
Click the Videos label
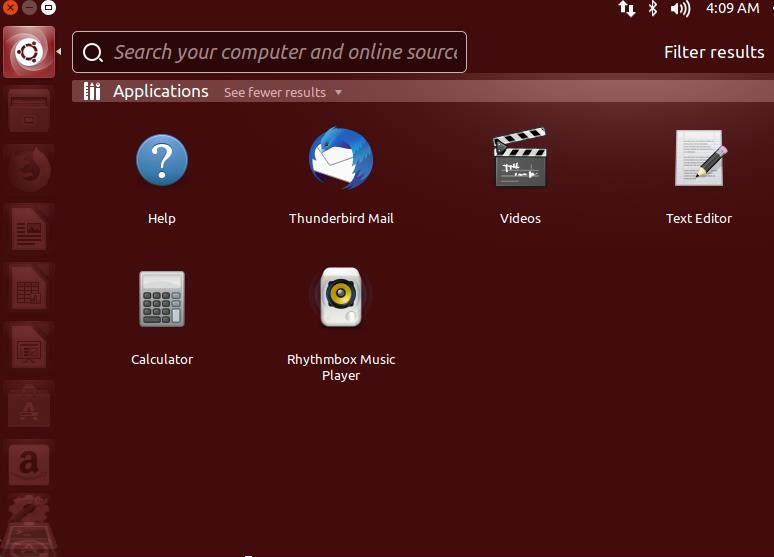[520, 218]
